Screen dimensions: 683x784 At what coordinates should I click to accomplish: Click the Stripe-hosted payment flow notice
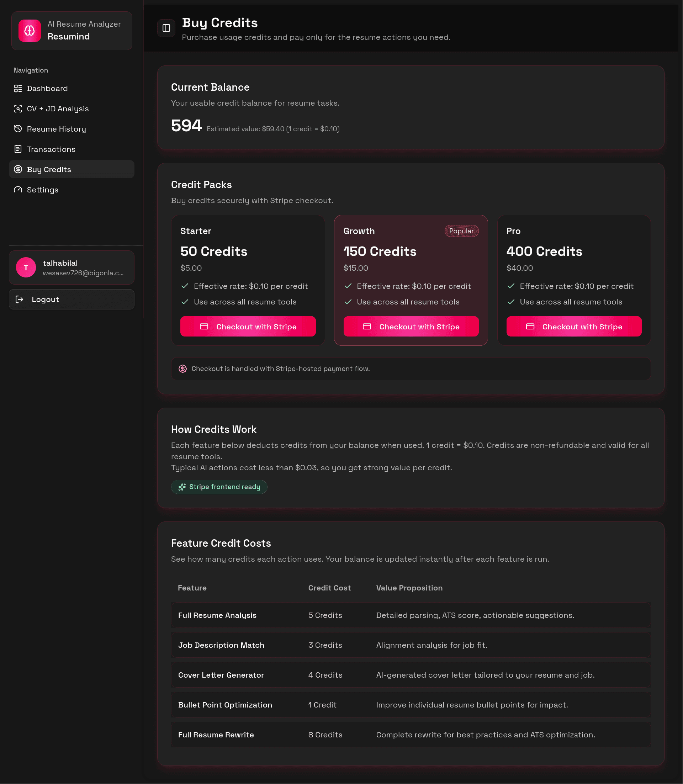point(411,369)
